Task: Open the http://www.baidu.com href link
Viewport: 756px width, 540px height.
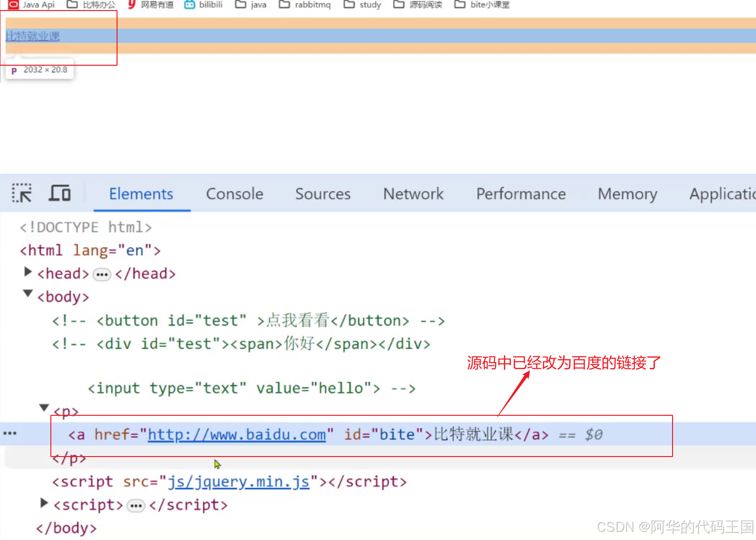Action: point(236,434)
